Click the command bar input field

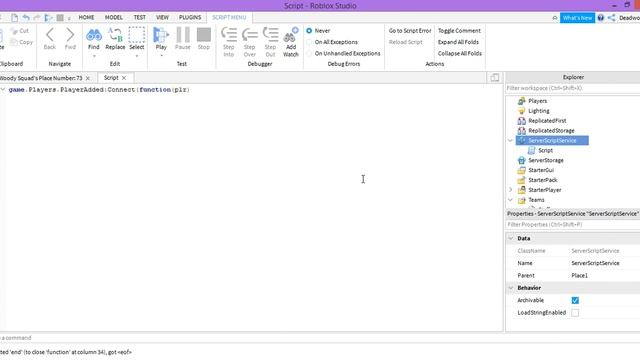point(251,338)
